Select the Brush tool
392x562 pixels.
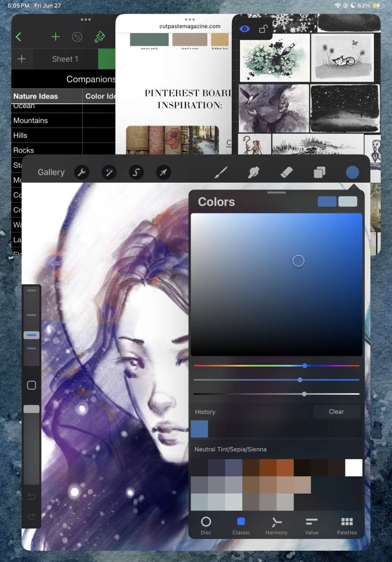coord(221,172)
